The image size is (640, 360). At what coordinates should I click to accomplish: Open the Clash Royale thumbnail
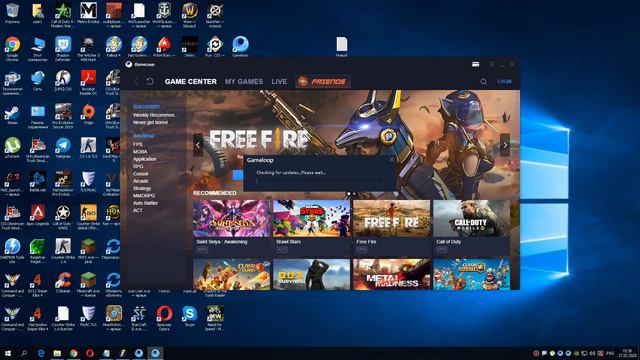coord(471,274)
